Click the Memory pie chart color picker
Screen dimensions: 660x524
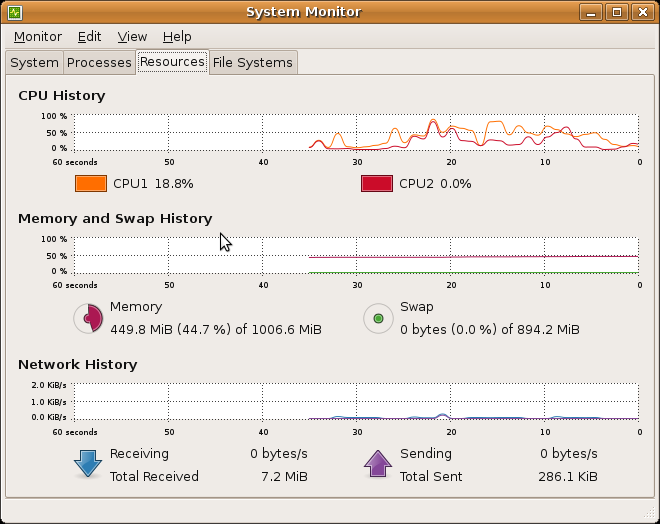tap(88, 318)
